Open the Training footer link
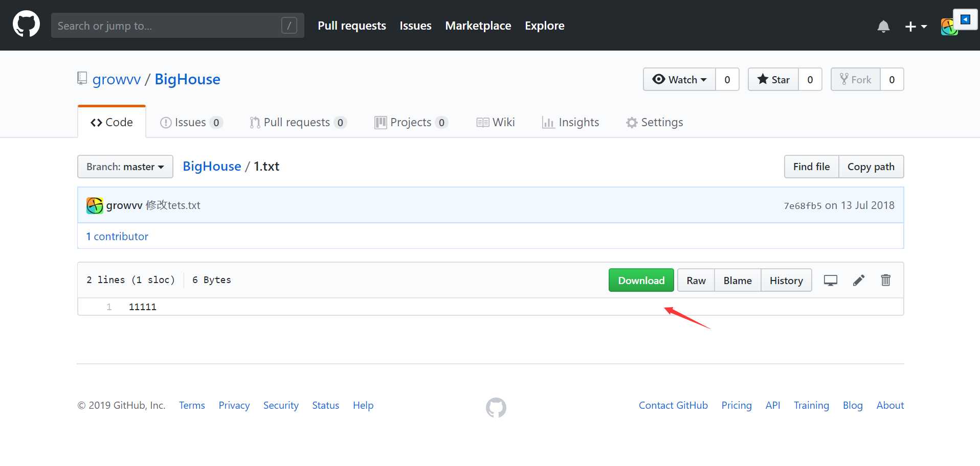980x466 pixels. pyautogui.click(x=811, y=405)
